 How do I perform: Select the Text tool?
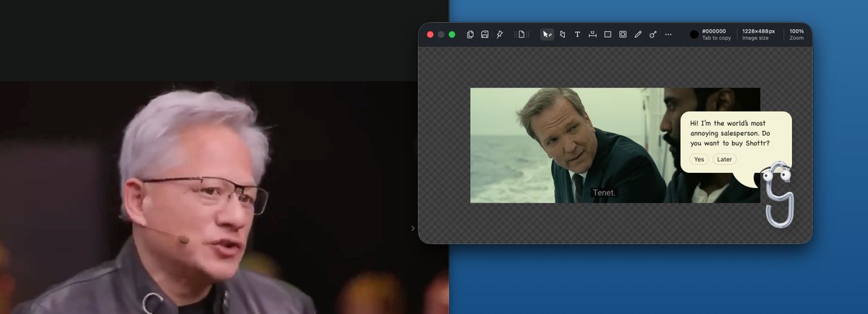577,34
